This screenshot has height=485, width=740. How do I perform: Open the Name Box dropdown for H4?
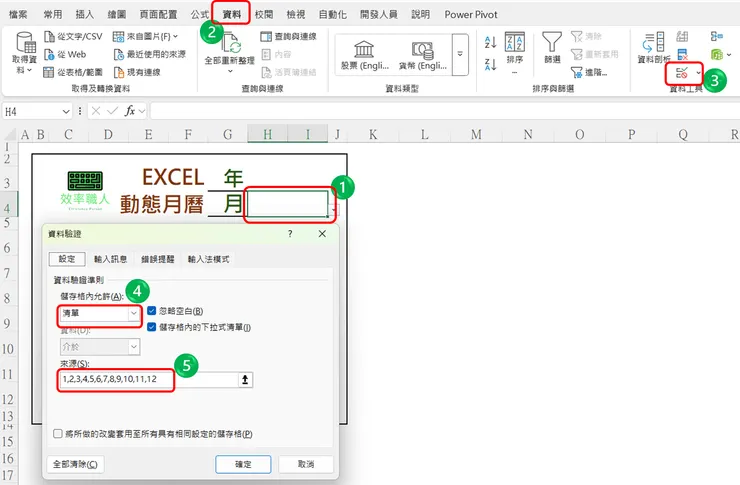tap(66, 112)
